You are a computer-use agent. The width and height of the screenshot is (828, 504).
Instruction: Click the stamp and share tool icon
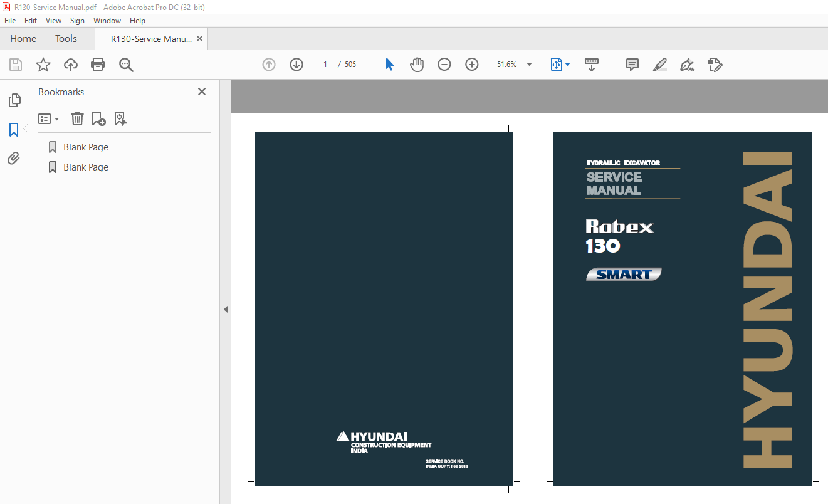point(715,65)
